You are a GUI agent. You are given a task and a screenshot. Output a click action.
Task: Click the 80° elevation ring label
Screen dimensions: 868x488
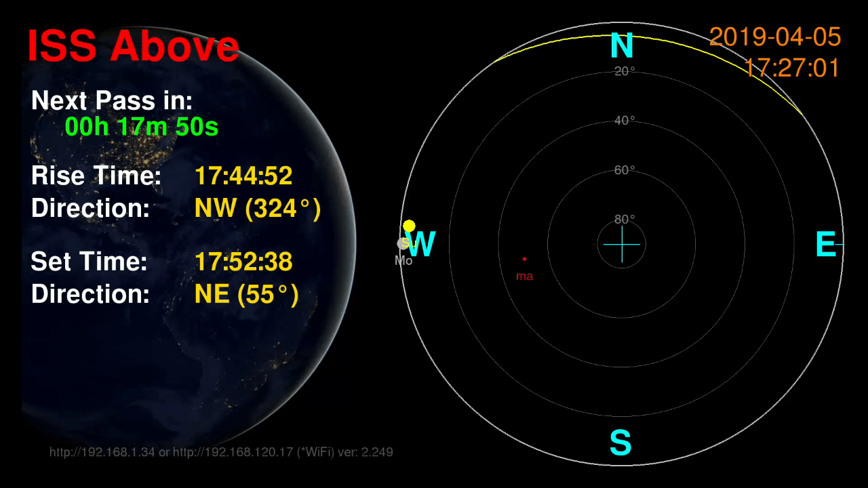pyautogui.click(x=625, y=220)
